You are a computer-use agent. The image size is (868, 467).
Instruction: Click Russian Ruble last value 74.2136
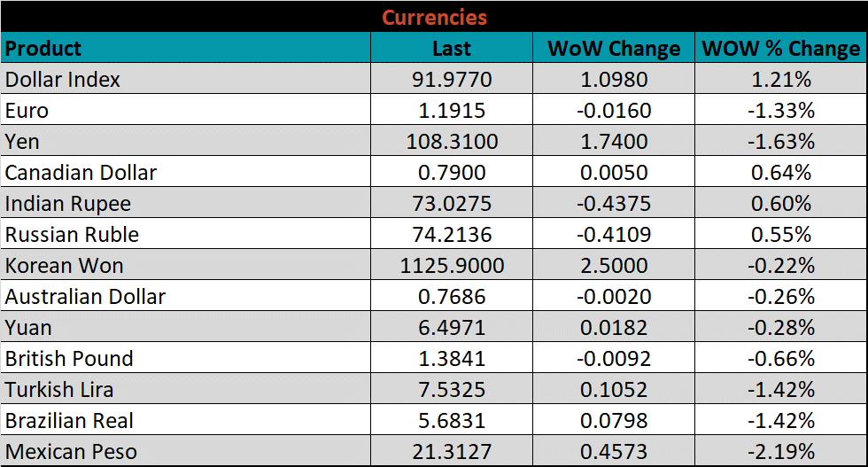(452, 235)
